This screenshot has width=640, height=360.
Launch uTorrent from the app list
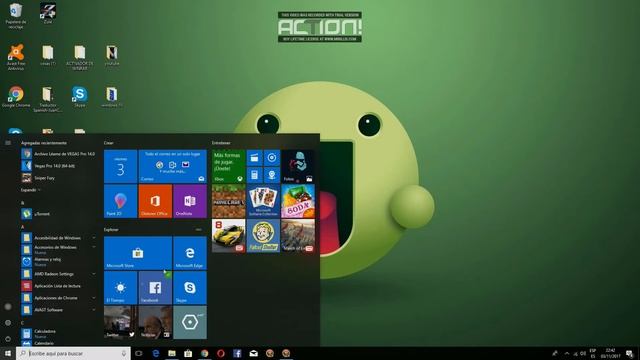[58, 214]
